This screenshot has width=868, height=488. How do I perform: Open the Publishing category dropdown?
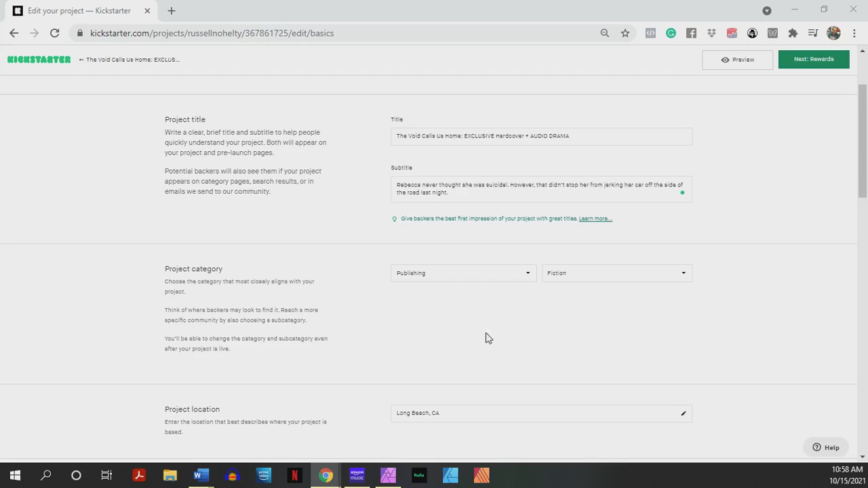click(463, 273)
